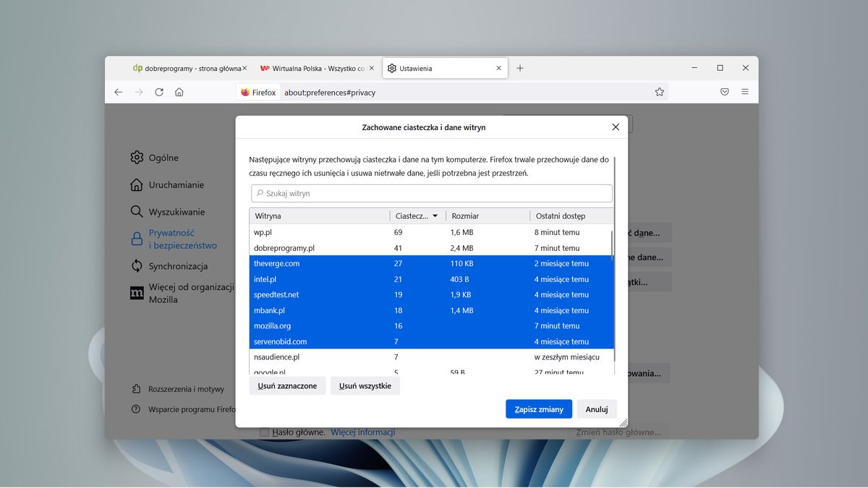The image size is (868, 488).
Task: Click the Mozilla 'm' icon in sidebar
Action: (136, 293)
